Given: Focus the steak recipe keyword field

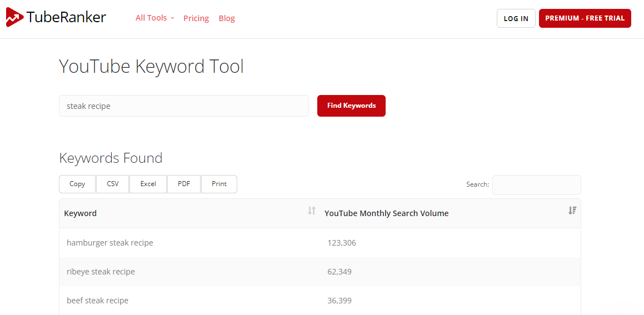Looking at the screenshot, I should 183,106.
